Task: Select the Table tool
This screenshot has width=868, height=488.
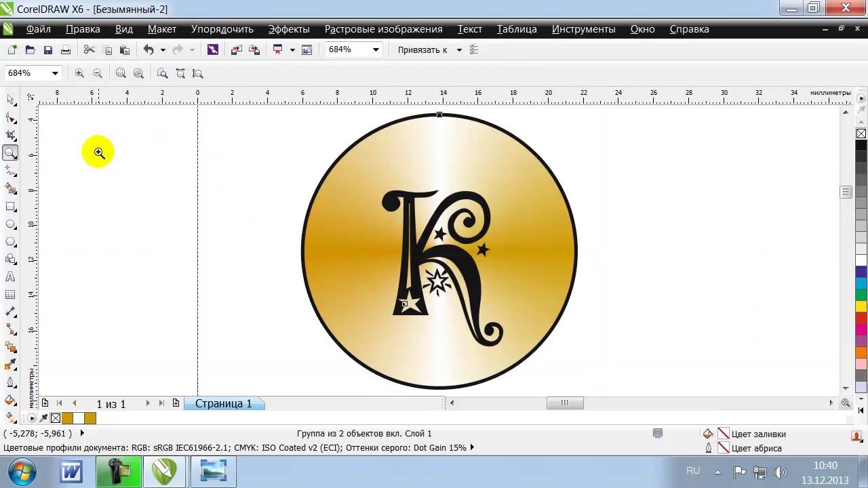Action: pyautogui.click(x=10, y=294)
